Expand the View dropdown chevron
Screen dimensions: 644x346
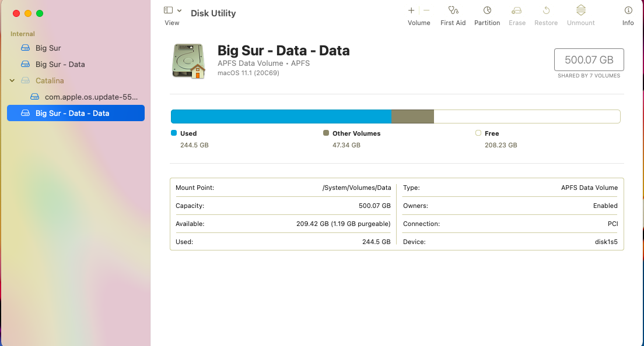(x=180, y=10)
